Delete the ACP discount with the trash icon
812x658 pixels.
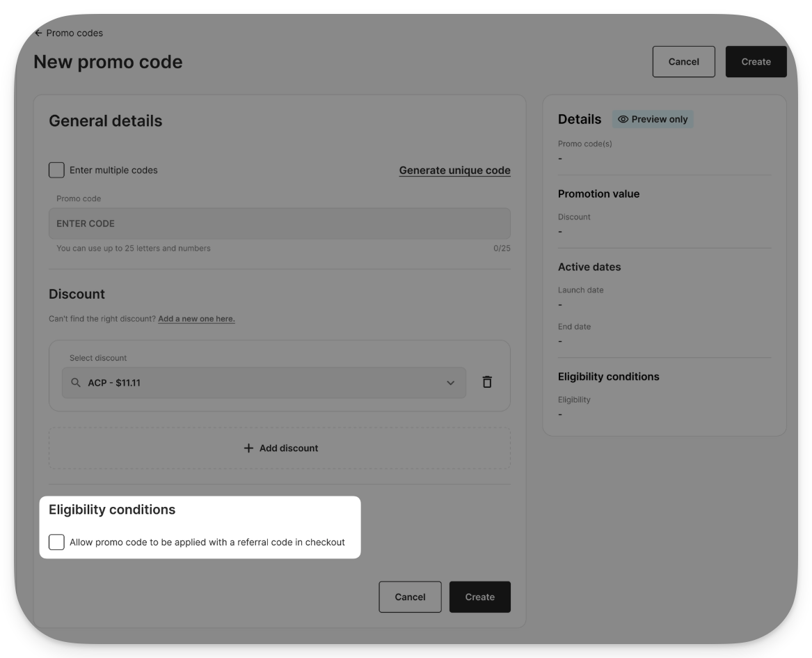(x=487, y=382)
